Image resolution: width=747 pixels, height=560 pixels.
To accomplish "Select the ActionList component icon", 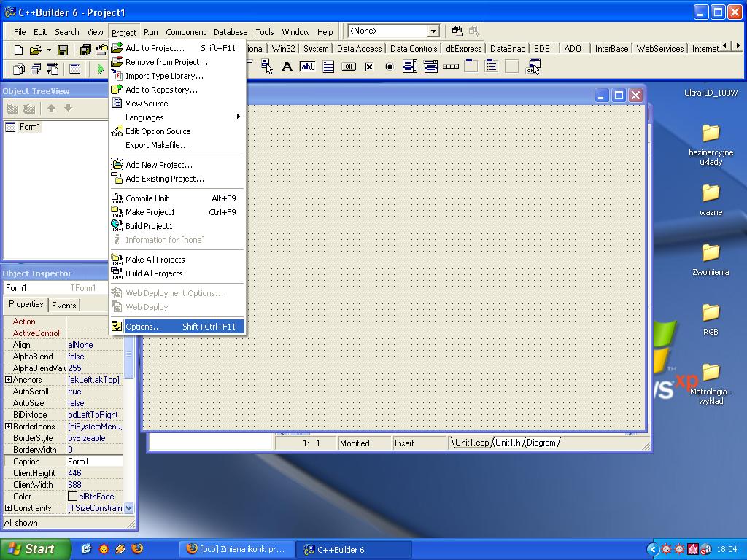I will pos(533,66).
